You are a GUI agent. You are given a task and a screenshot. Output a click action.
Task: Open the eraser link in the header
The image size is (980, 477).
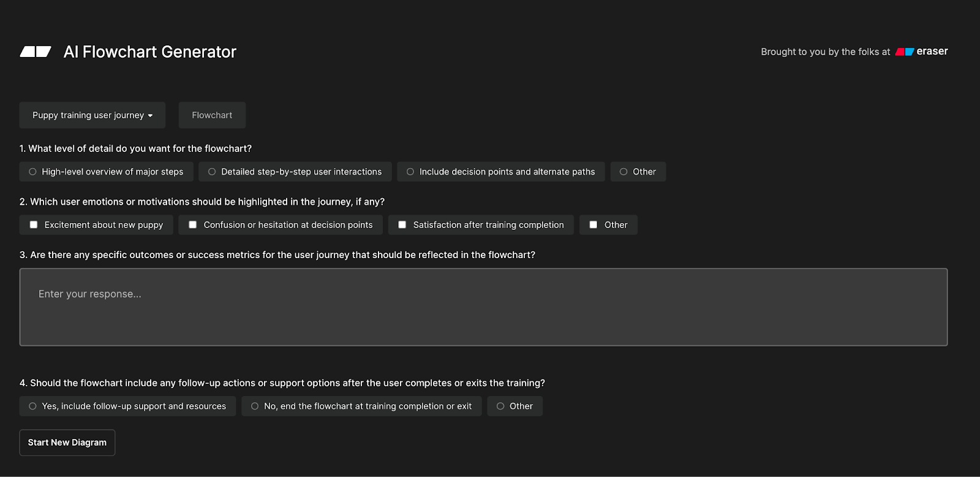coord(932,52)
